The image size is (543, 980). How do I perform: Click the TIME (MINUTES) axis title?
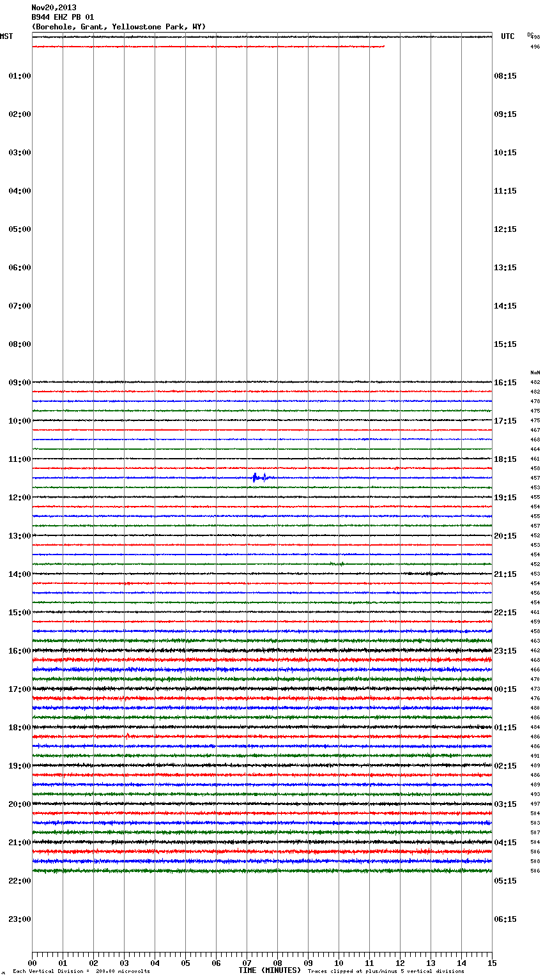click(270, 970)
